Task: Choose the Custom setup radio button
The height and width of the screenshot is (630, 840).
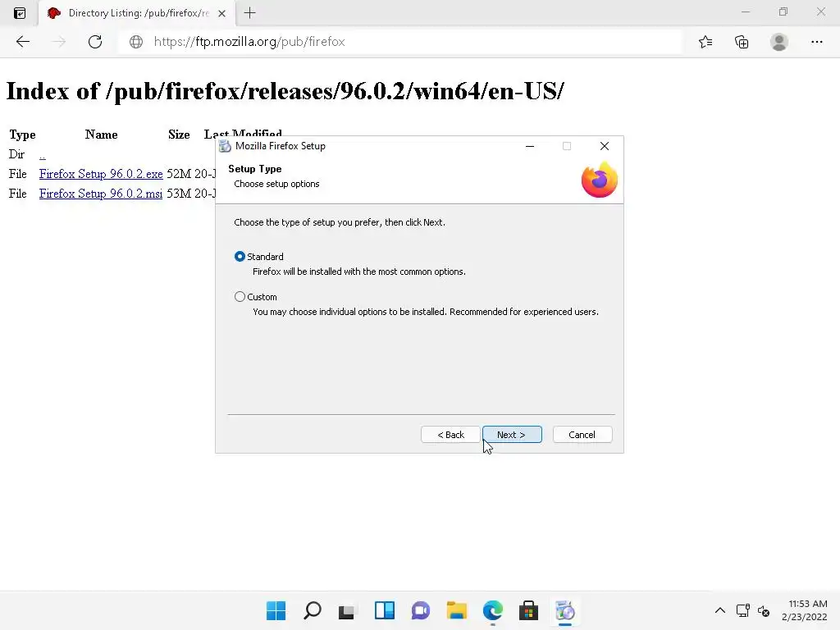Action: (240, 297)
